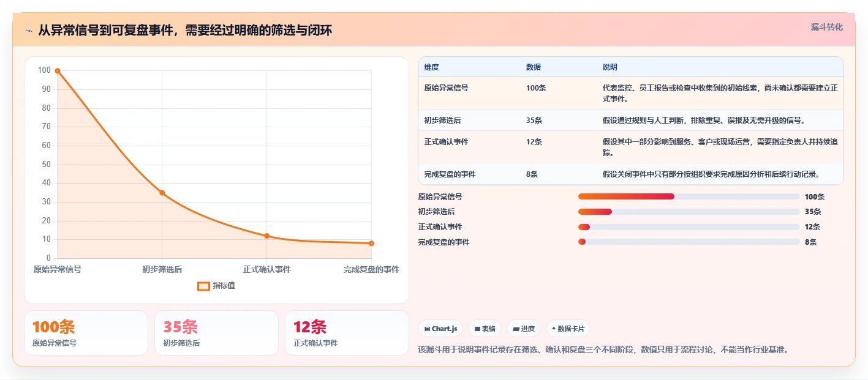Click the table cell reading 12条
The width and height of the screenshot is (868, 380).
click(x=534, y=142)
